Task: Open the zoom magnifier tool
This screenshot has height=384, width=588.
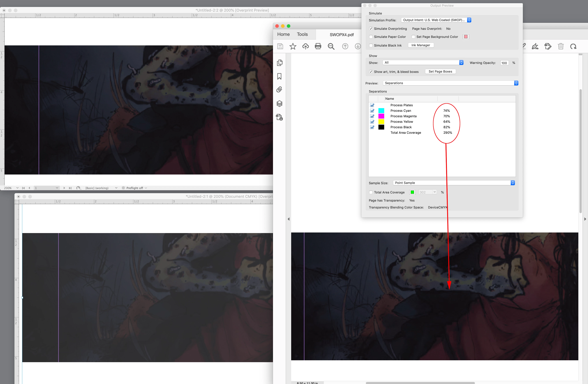Action: click(331, 46)
